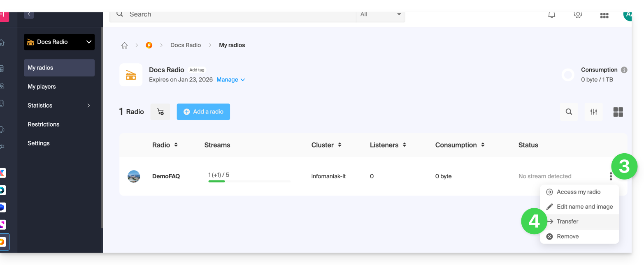
Task: Switch to grid view icon
Action: click(x=618, y=112)
